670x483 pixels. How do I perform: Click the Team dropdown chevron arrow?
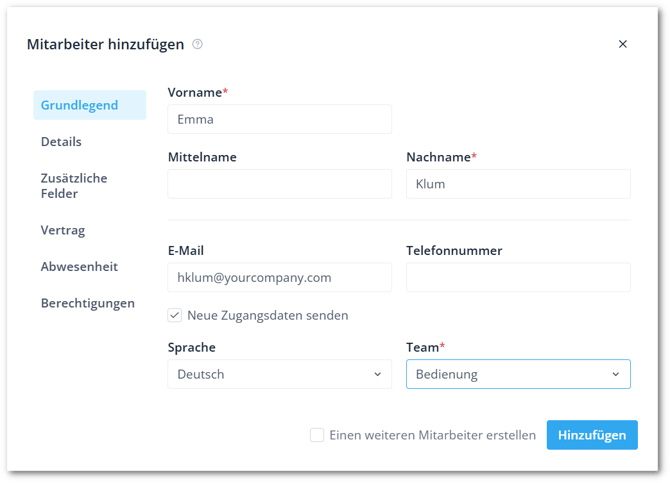coord(615,374)
